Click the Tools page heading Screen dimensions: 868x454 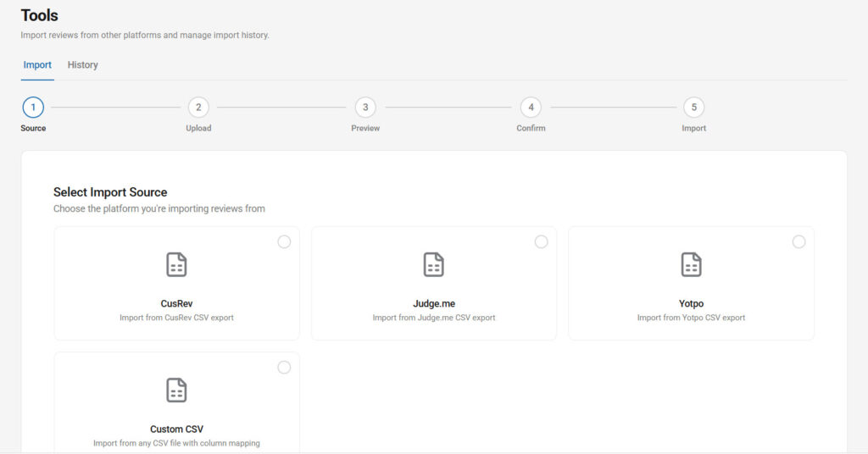[x=39, y=15]
